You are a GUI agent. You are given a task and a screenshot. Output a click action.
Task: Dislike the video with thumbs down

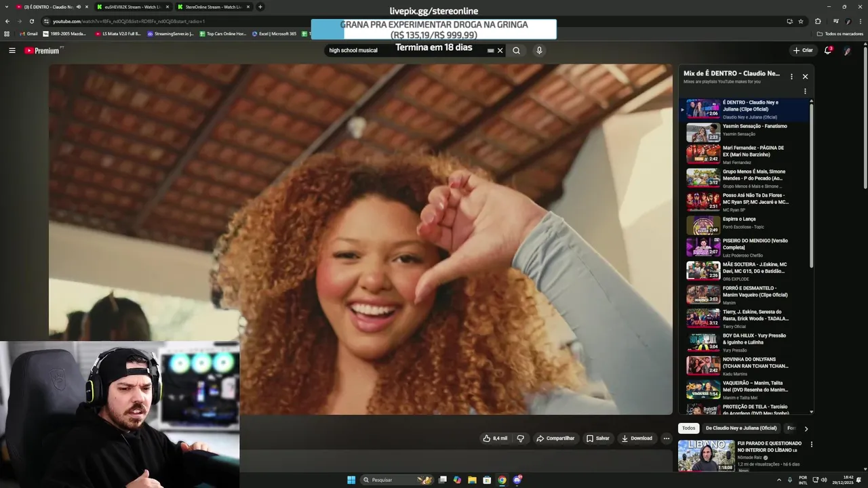[521, 439]
